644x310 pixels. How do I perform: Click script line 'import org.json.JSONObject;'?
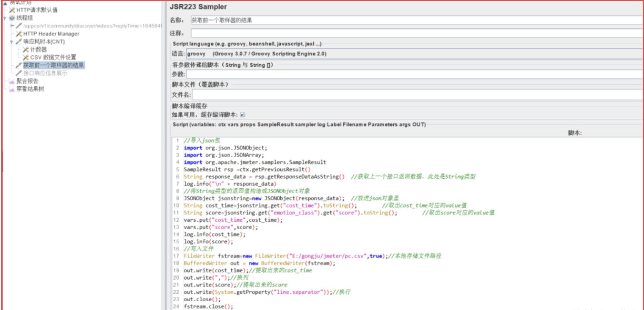[225, 147]
